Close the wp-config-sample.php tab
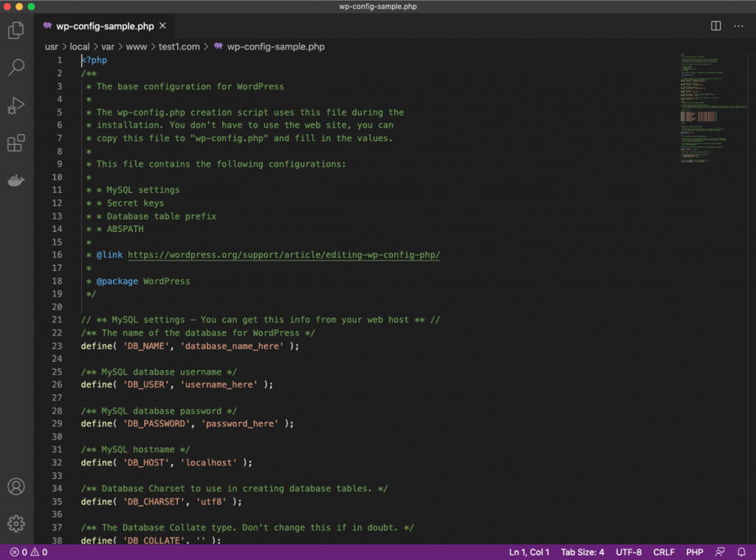This screenshot has height=560, width=756. point(163,26)
